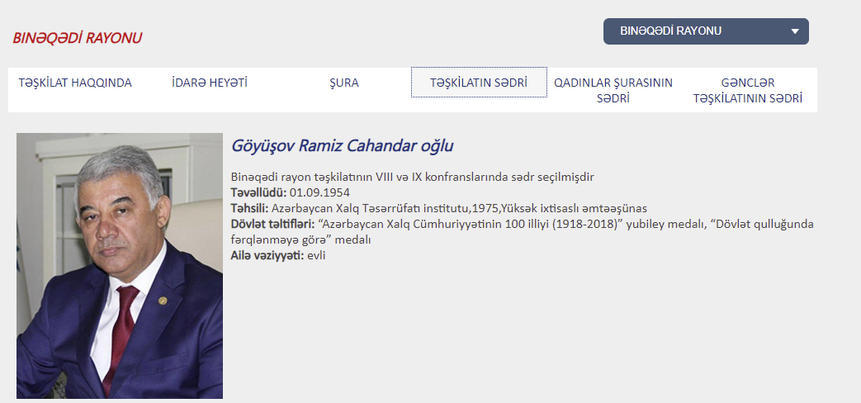Image resolution: width=861 pixels, height=403 pixels.
Task: Click the name Göyüşov Ramiz Cahandar oğlu
Action: click(x=342, y=146)
